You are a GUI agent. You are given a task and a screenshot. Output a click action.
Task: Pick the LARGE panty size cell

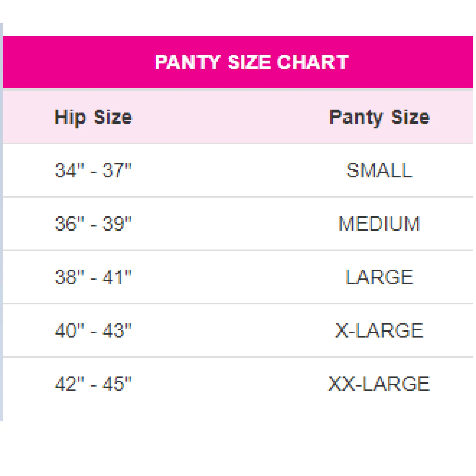(379, 277)
